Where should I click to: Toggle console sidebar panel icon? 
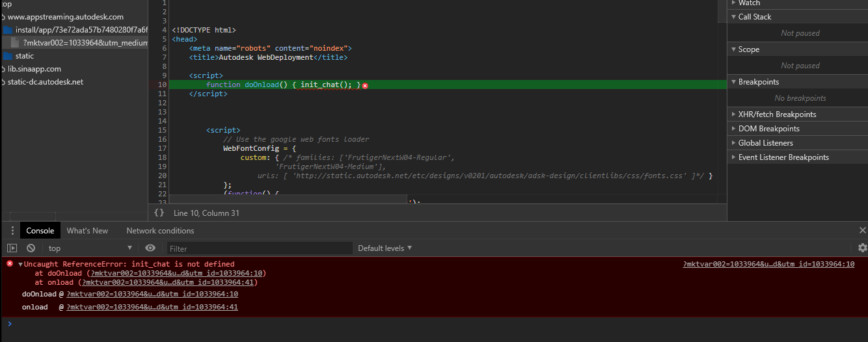12,248
